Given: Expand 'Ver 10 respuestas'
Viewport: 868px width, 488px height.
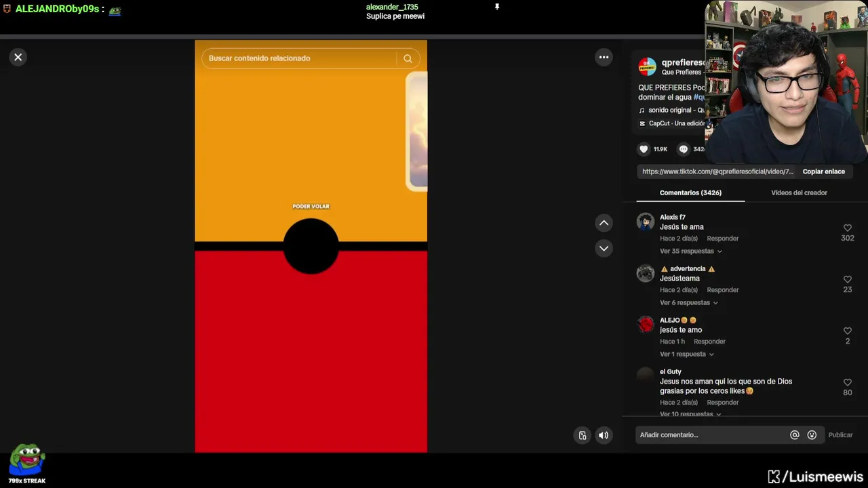Looking at the screenshot, I should click(x=690, y=413).
